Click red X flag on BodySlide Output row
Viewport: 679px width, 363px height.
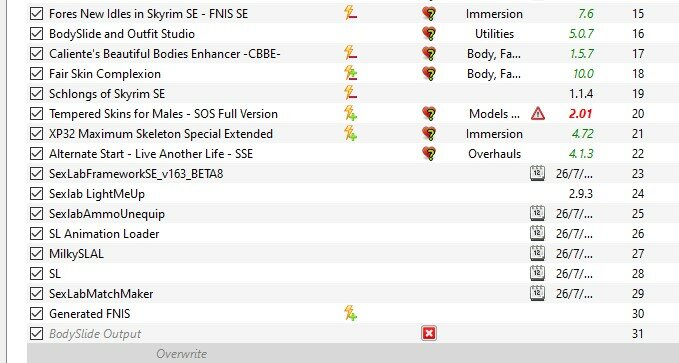(x=429, y=333)
